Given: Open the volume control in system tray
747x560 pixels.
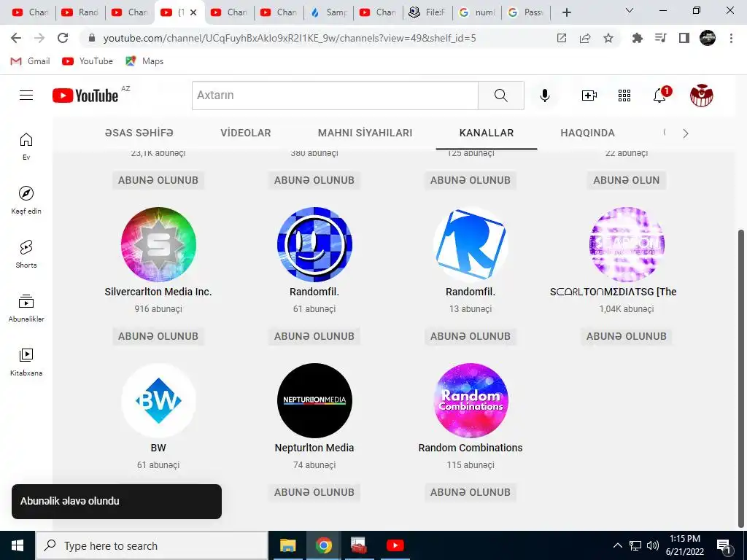Looking at the screenshot, I should [653, 545].
